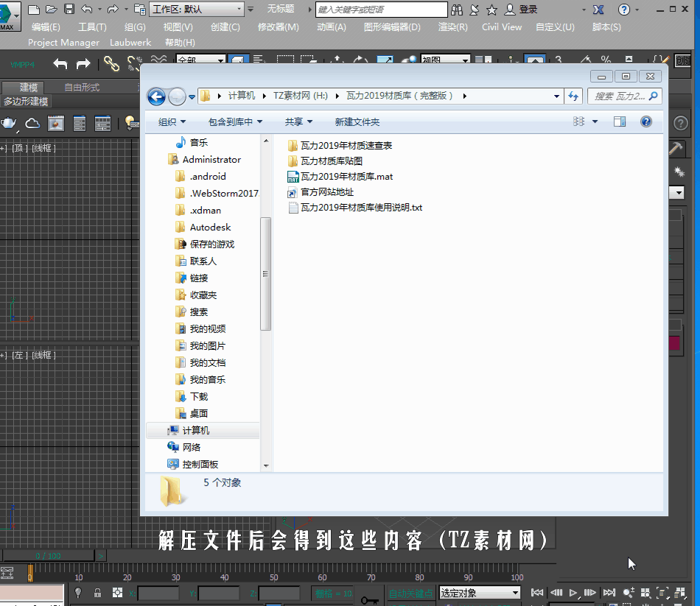Click the Unlink Selection icon
The height and width of the screenshot is (606, 700).
(x=134, y=64)
